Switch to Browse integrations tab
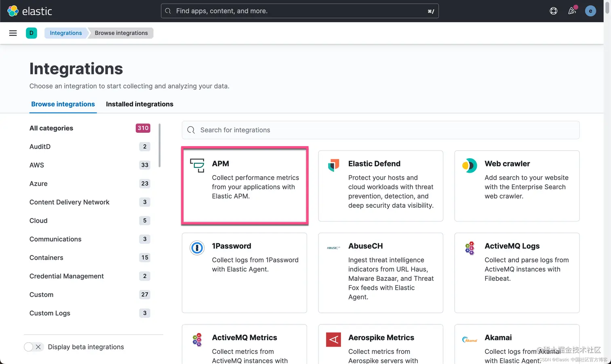 [63, 104]
